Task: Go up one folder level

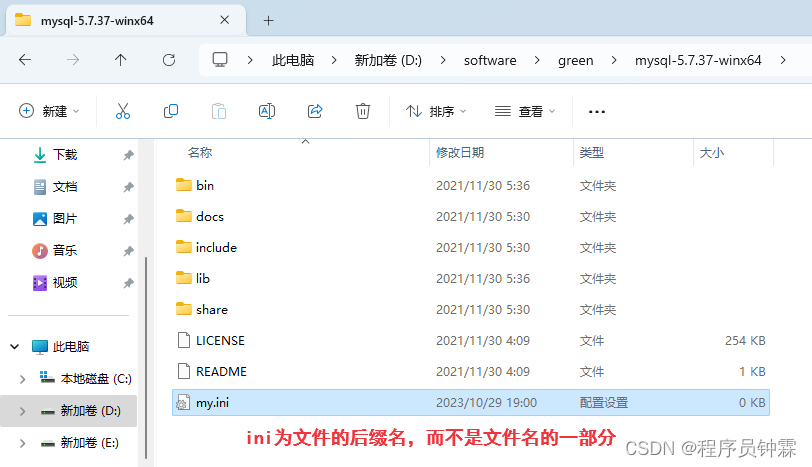Action: [121, 60]
